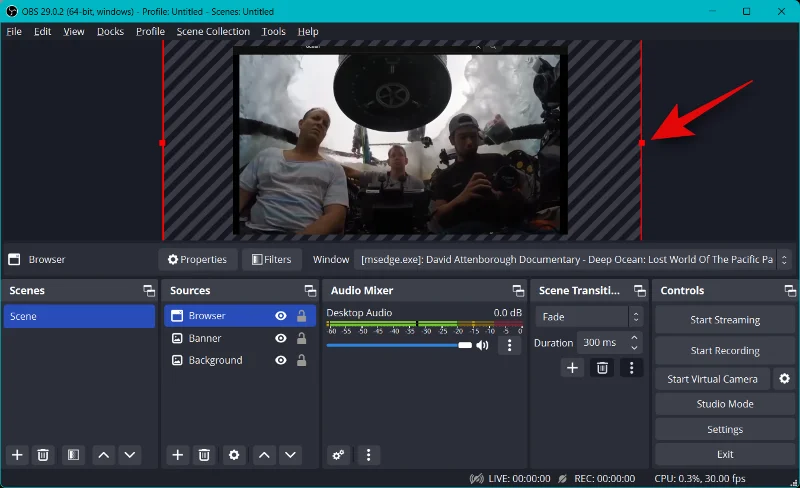This screenshot has height=488, width=800.
Task: Click the left red resize handle in preview
Action: (x=162, y=143)
